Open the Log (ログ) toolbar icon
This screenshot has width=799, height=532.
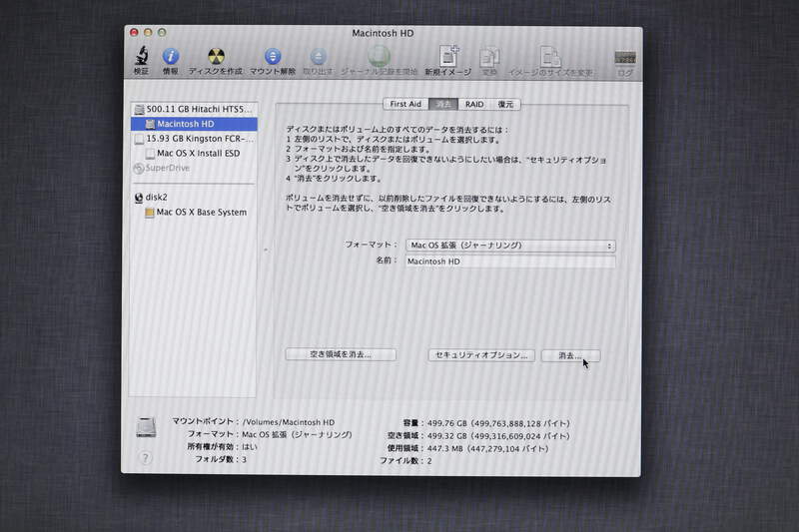coord(625,58)
